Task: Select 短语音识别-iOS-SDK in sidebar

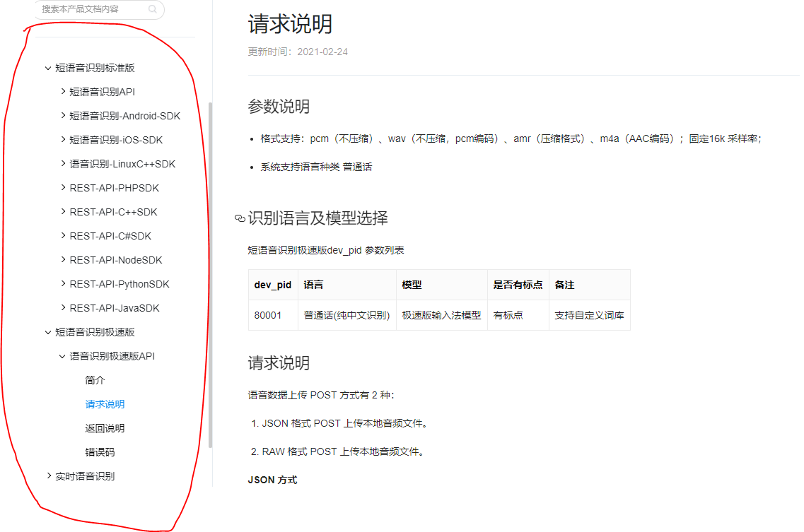Action: [x=116, y=140]
